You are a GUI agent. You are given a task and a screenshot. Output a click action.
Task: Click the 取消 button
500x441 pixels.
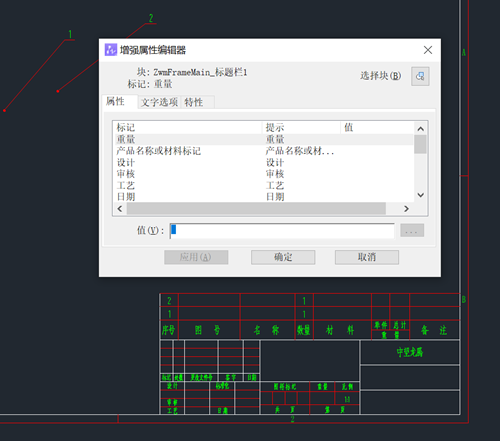pyautogui.click(x=367, y=257)
